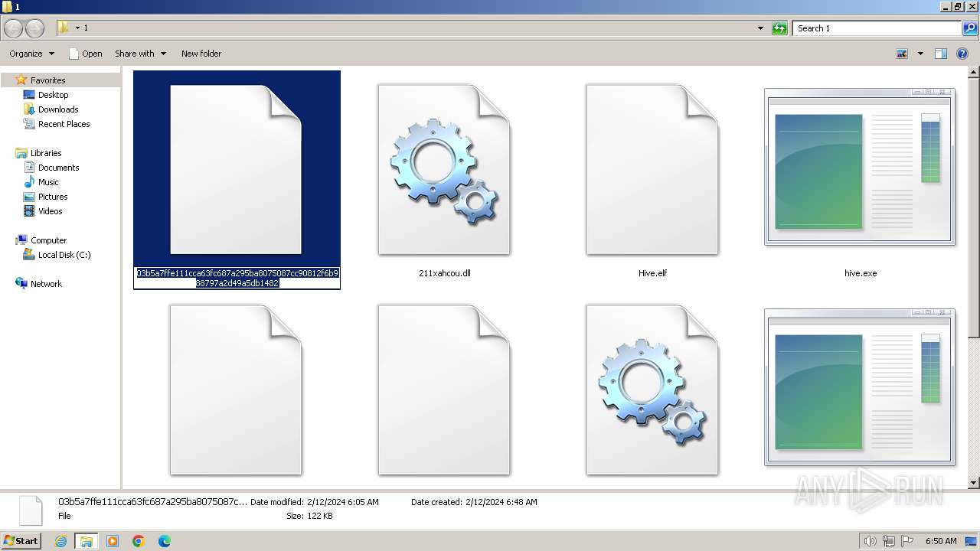
Task: Select the 211xahcou.dll file icon
Action: 444,170
